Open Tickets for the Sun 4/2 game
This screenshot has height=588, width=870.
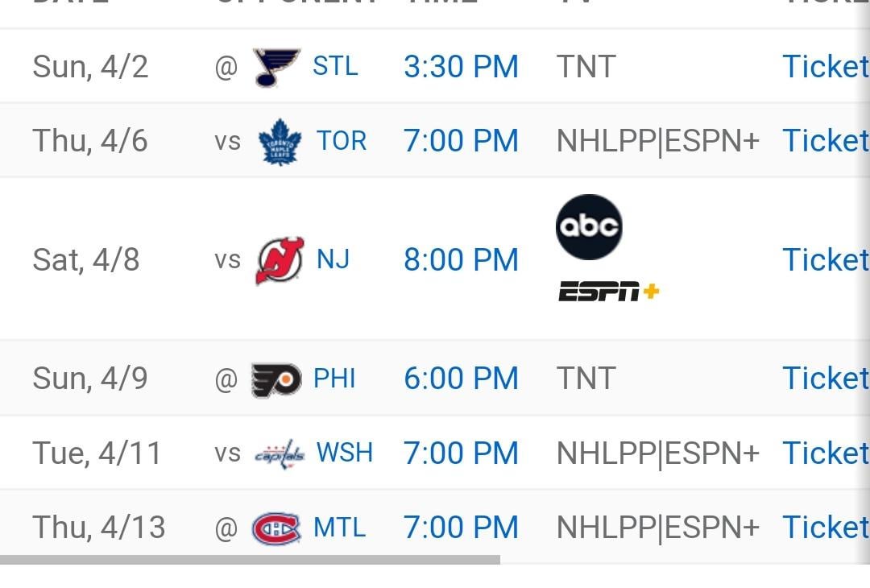point(826,67)
